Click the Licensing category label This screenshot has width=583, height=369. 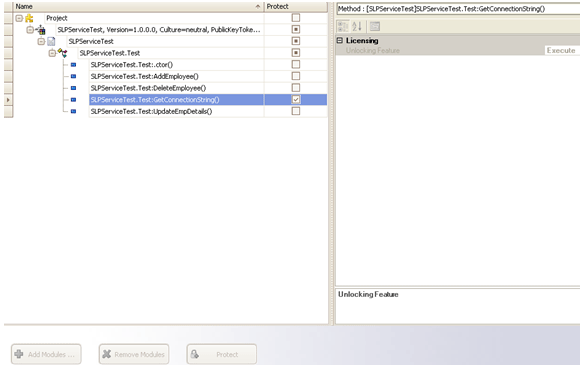(362, 41)
